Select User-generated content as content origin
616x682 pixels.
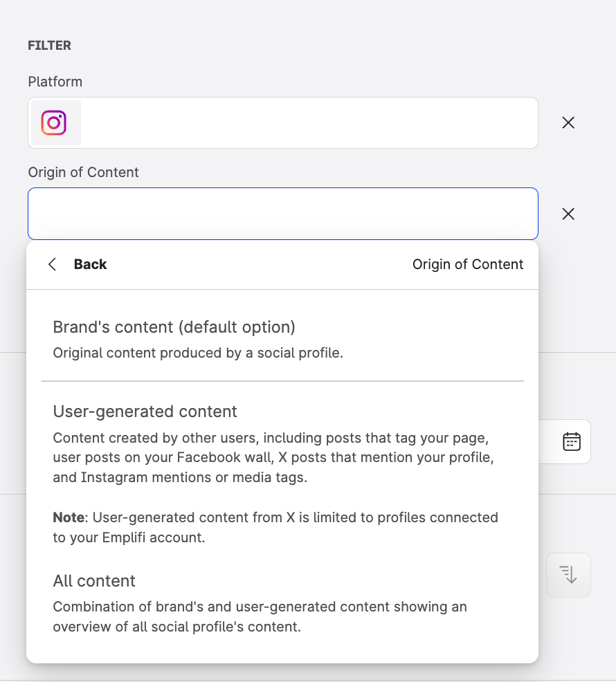[145, 411]
